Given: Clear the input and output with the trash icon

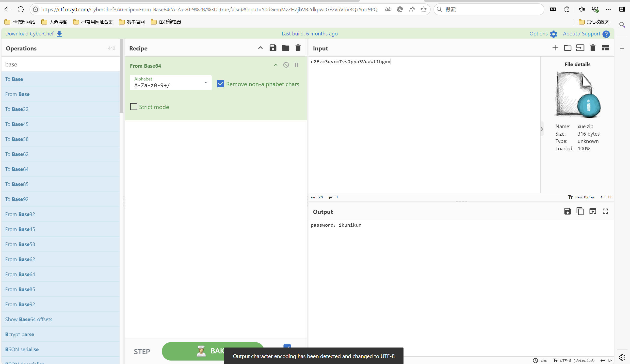Looking at the screenshot, I should [593, 48].
